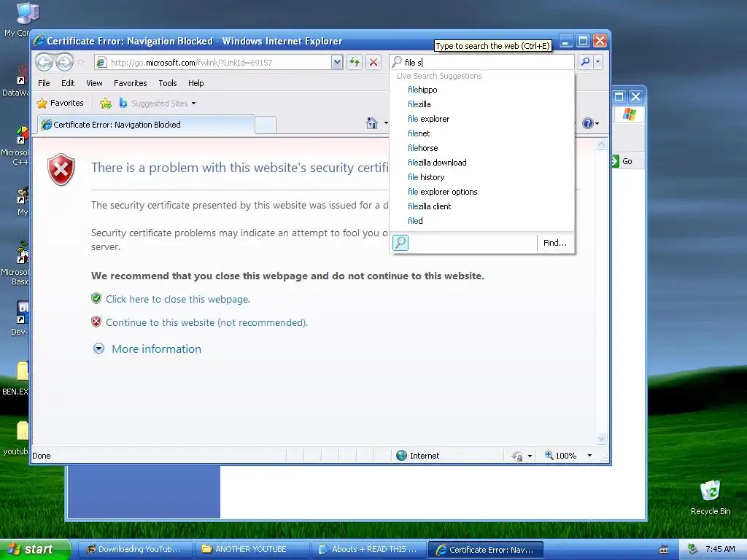Select the Certificate Error: Navigation Blocked tab

click(x=146, y=125)
